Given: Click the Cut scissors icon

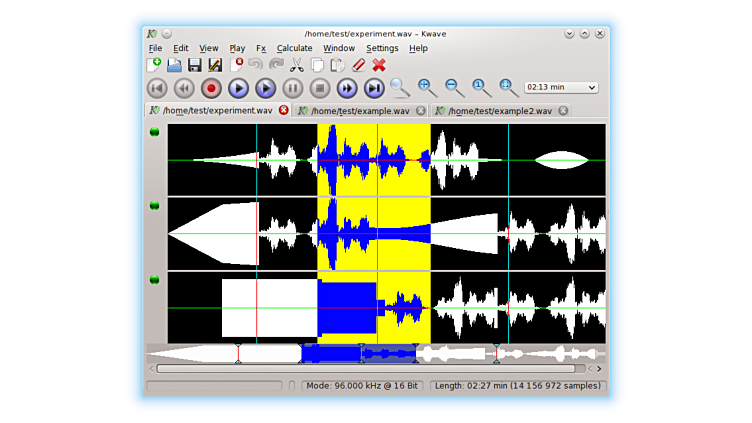Looking at the screenshot, I should click(x=296, y=65).
